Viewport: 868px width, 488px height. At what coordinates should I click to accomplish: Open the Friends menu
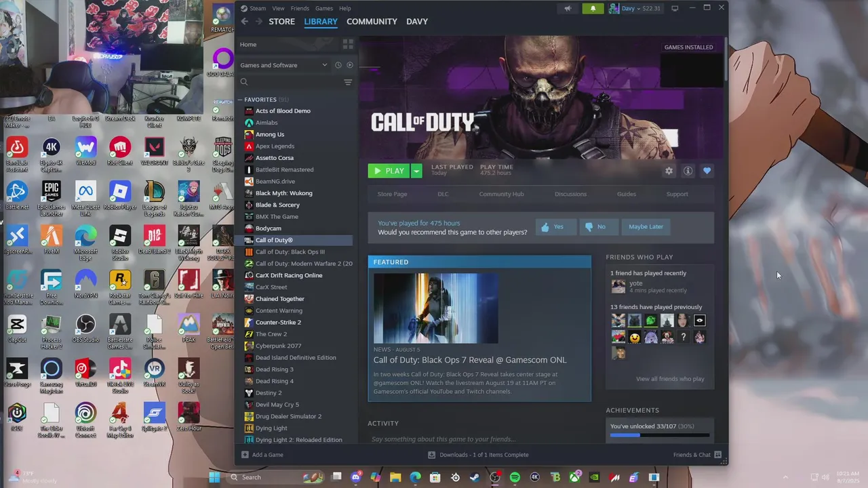coord(300,8)
